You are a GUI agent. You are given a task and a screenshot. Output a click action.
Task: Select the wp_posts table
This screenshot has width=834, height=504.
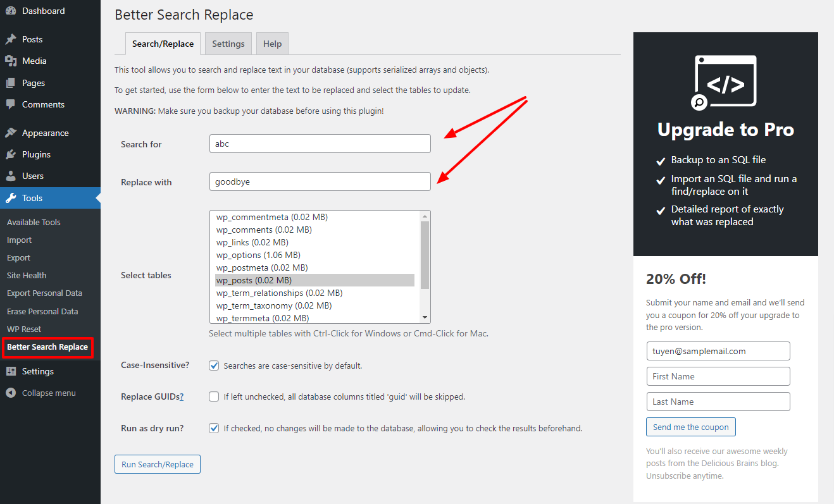[x=314, y=280]
